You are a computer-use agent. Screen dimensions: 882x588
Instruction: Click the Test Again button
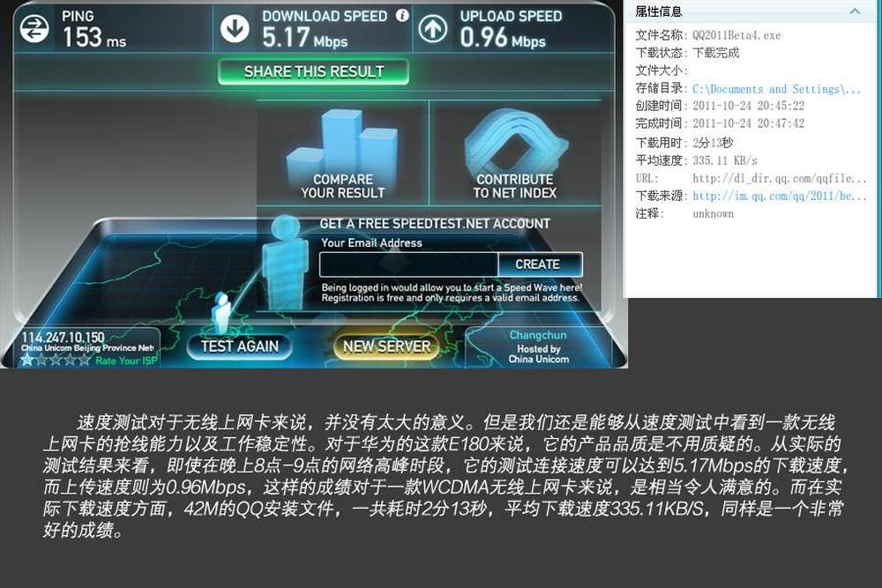[240, 346]
